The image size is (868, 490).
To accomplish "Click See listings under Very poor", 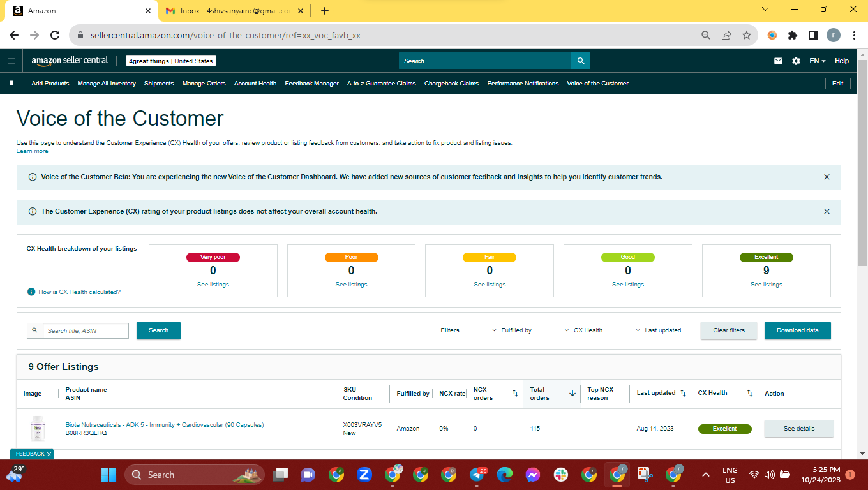I will [x=213, y=285].
